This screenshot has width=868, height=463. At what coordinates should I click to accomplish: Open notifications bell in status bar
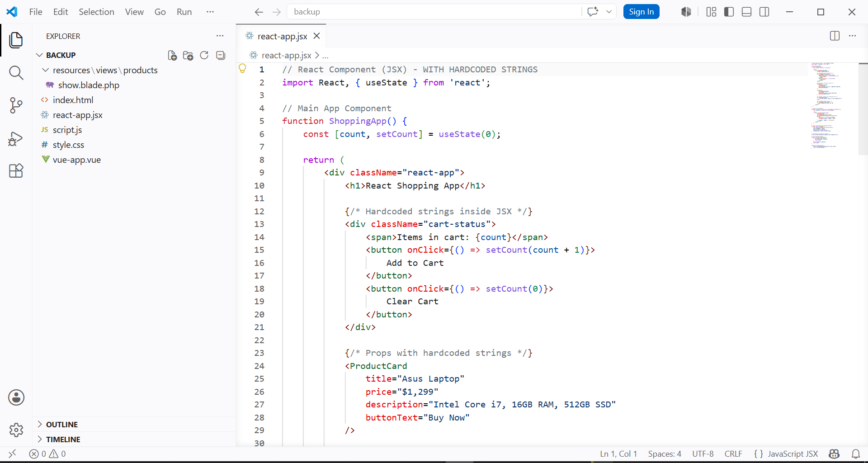coord(856,454)
